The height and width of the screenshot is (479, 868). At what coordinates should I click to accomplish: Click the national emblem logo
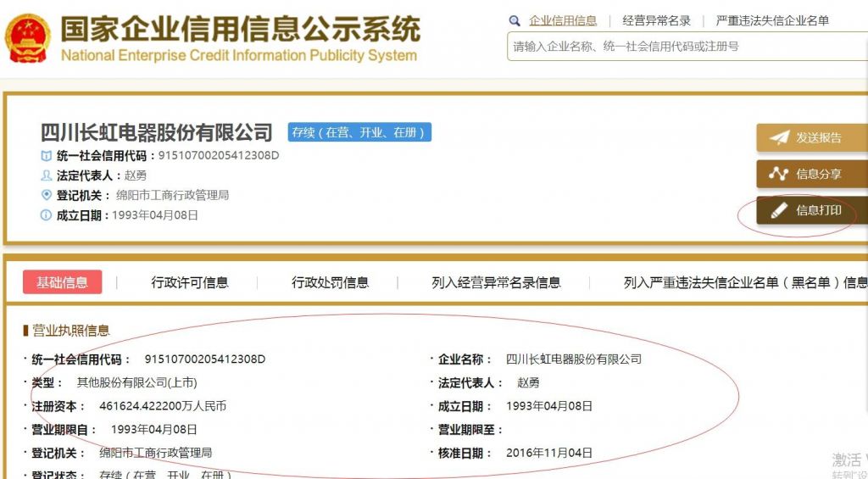[27, 38]
